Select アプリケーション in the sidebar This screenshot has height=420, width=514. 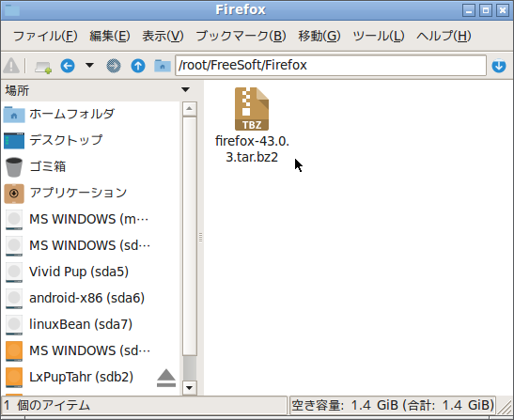(x=91, y=193)
